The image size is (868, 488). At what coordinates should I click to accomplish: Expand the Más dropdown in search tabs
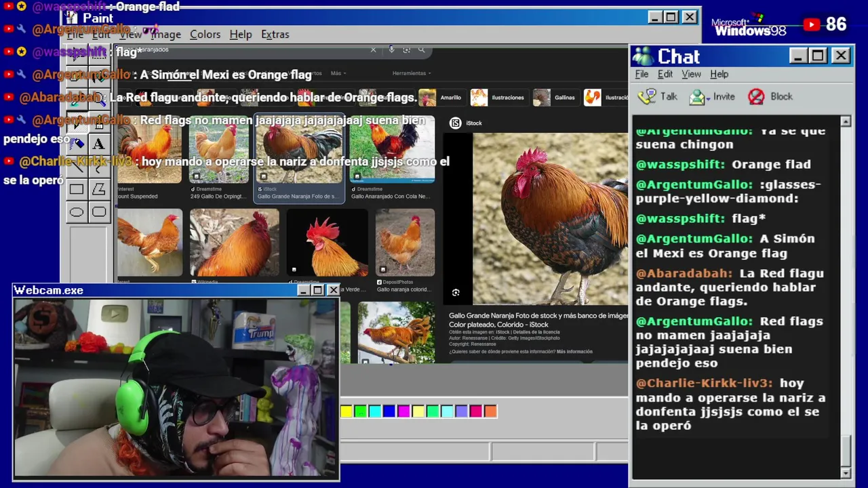pos(338,73)
